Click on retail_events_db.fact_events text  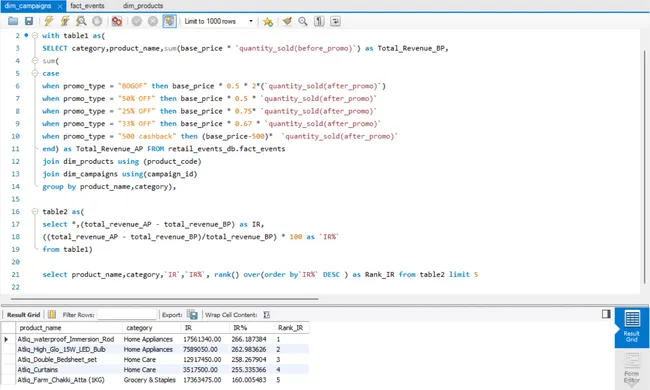(226, 149)
